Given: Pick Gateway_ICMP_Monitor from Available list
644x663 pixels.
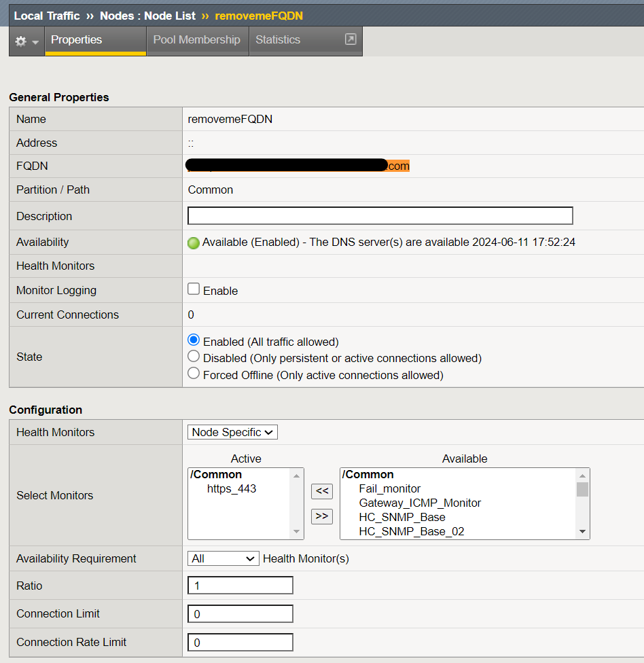Looking at the screenshot, I should (x=420, y=503).
